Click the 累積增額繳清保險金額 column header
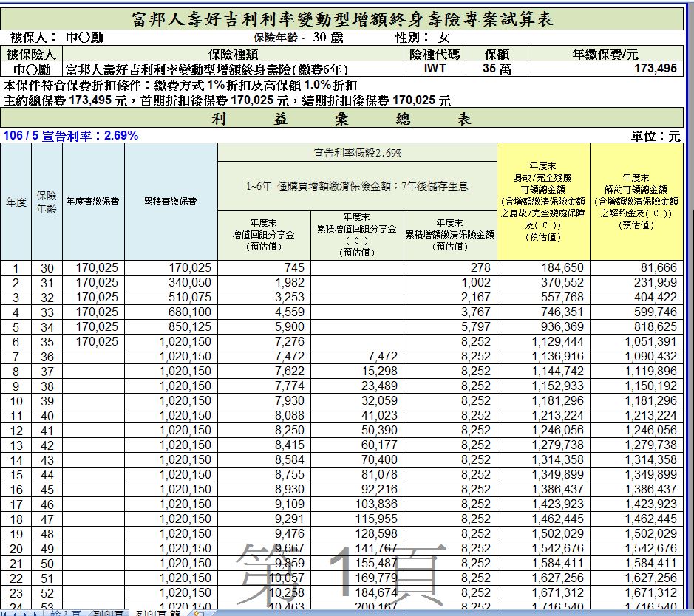The height and width of the screenshot is (616, 694). [x=450, y=235]
